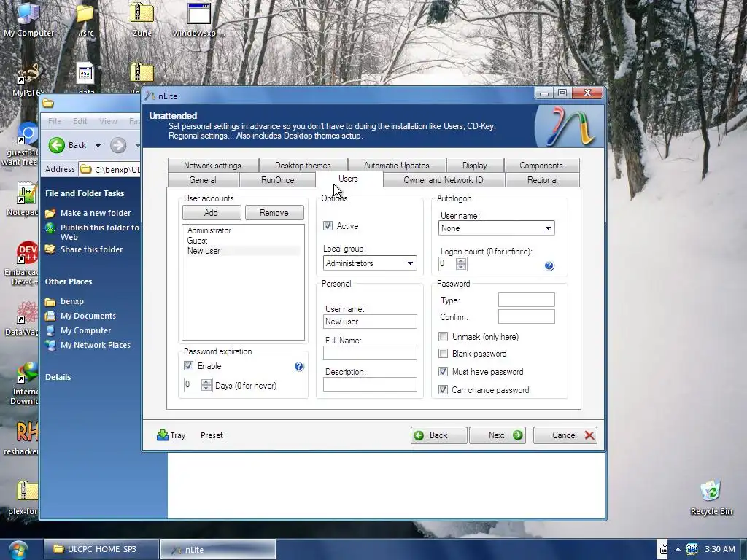The width and height of the screenshot is (747, 560).
Task: Click Add user account button
Action: point(212,213)
